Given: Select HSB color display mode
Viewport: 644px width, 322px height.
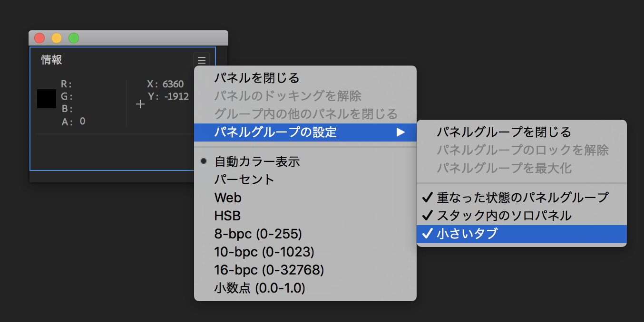Looking at the screenshot, I should pos(227,215).
